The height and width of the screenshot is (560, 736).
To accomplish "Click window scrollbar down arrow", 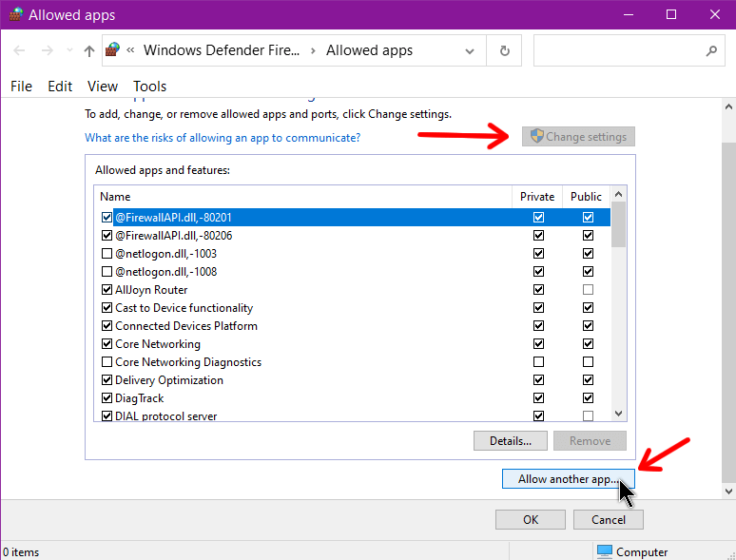I will (728, 492).
